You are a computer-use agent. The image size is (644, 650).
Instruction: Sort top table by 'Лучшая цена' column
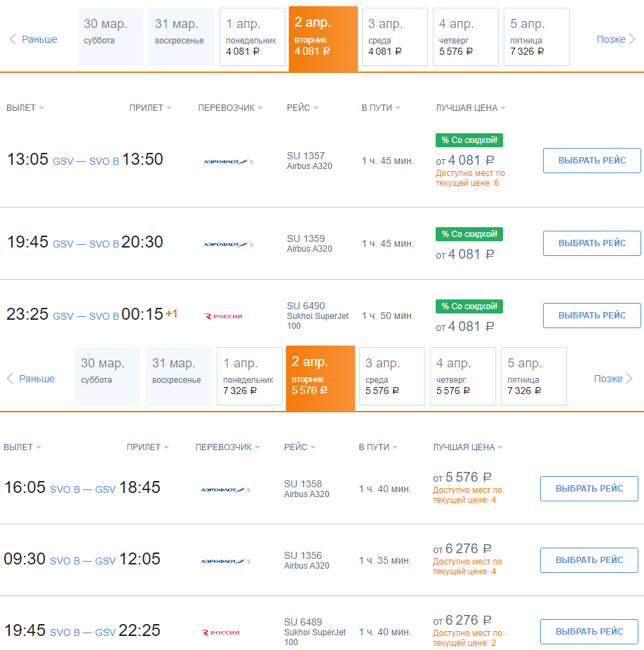click(x=471, y=108)
